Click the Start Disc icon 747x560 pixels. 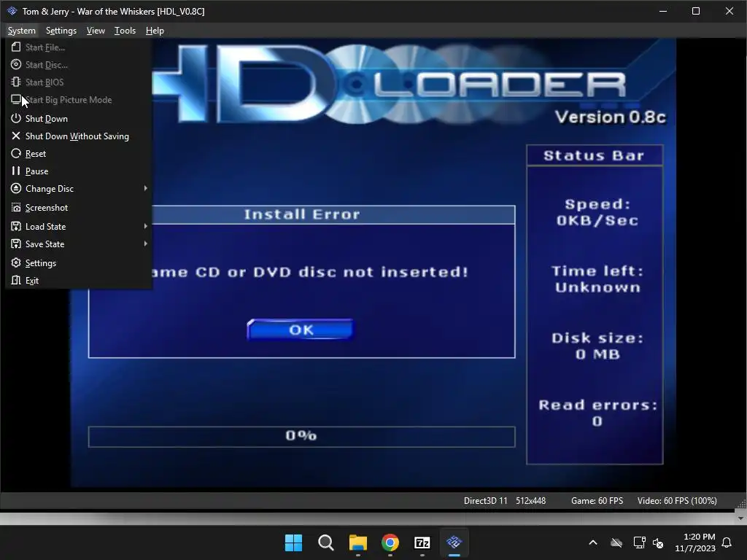(x=16, y=65)
